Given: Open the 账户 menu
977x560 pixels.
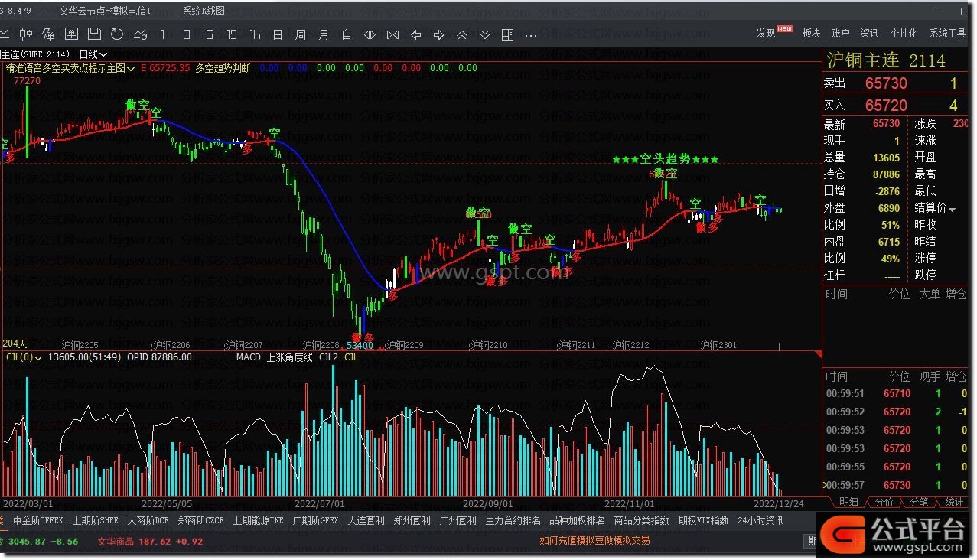Looking at the screenshot, I should (840, 33).
